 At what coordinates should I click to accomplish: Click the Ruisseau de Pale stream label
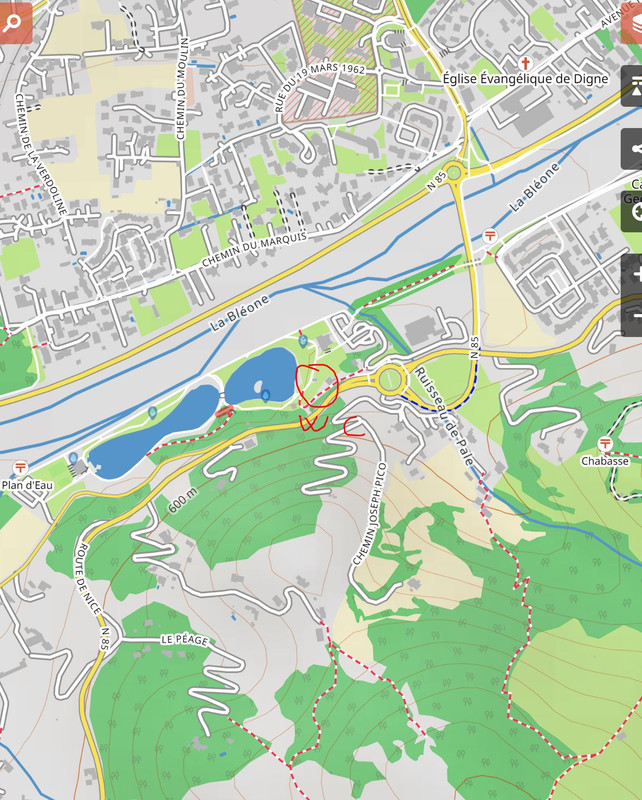443,416
